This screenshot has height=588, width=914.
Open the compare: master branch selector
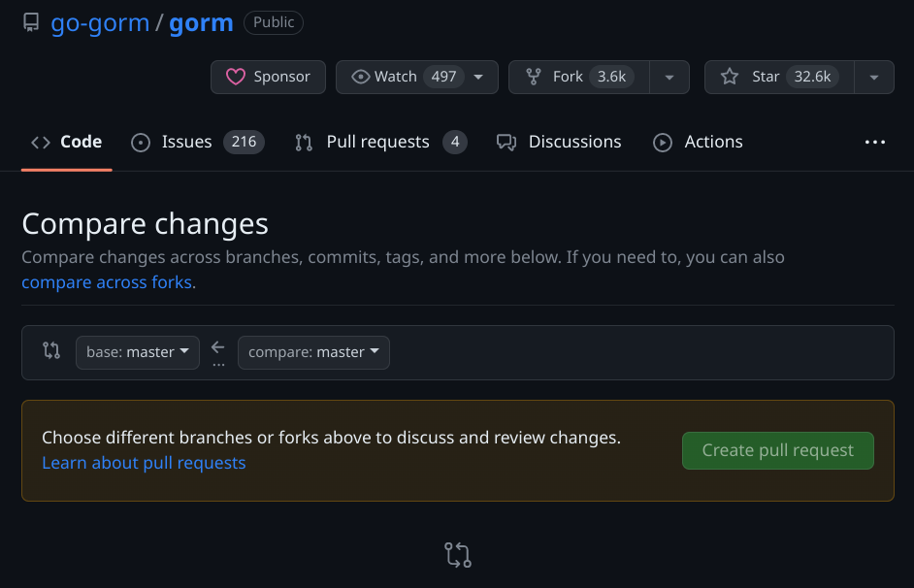tap(313, 352)
